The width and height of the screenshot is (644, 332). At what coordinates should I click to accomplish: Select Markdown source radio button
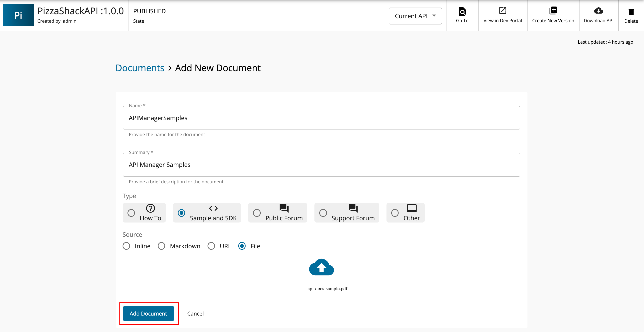click(x=161, y=246)
